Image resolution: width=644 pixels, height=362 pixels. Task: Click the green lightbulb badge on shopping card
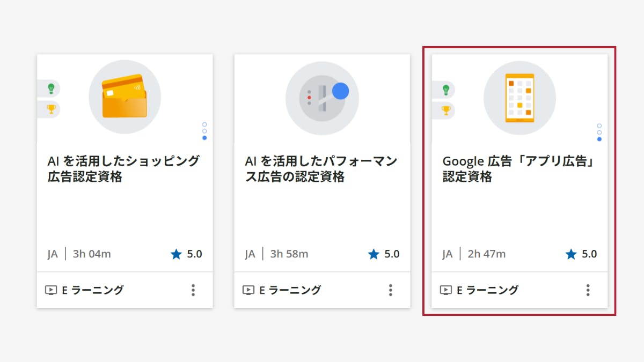click(x=51, y=88)
